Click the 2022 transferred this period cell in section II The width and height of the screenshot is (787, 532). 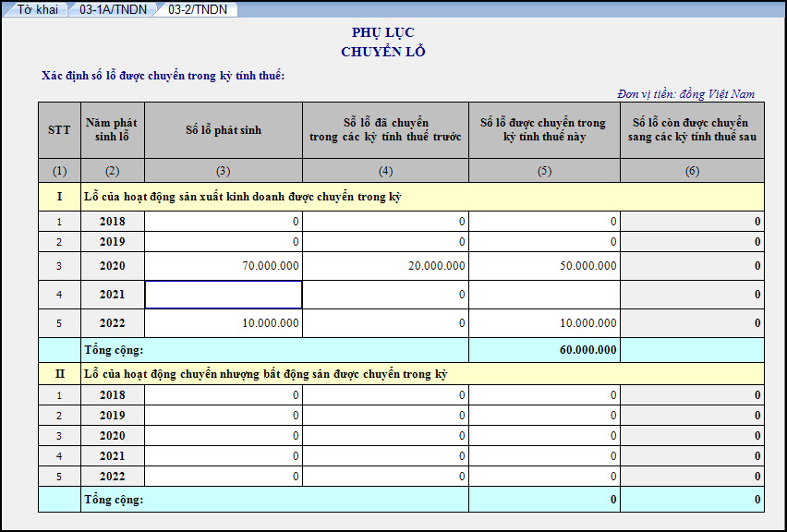(544, 477)
